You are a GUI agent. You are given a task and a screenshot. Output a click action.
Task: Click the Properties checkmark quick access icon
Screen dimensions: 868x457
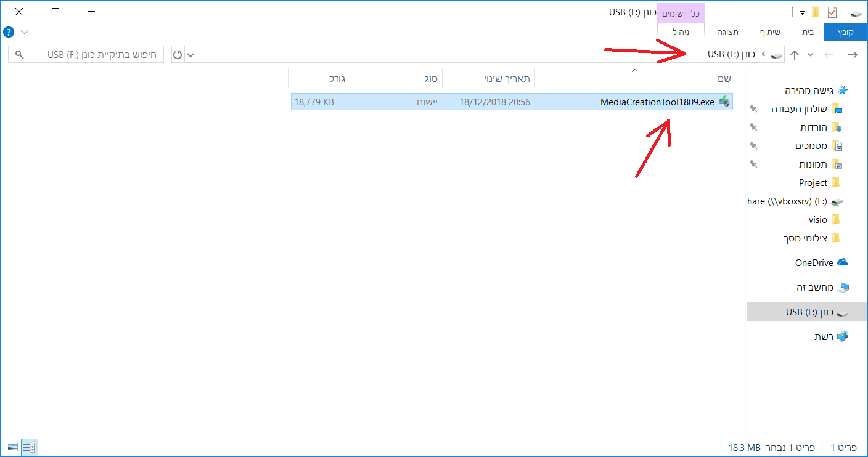(832, 12)
